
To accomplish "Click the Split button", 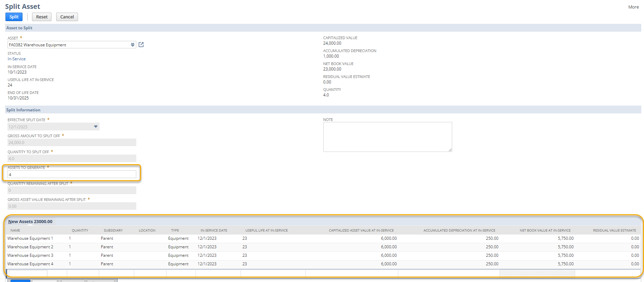I will [x=14, y=17].
